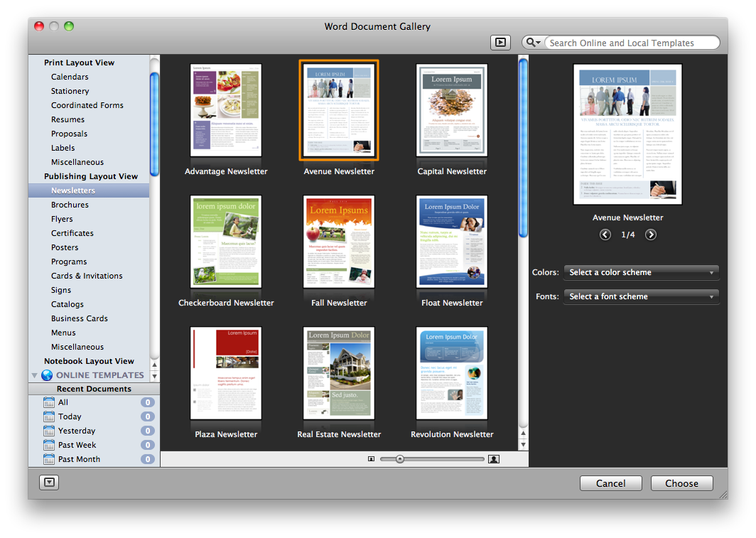
Task: Select Coordinated Forms category
Action: click(87, 105)
